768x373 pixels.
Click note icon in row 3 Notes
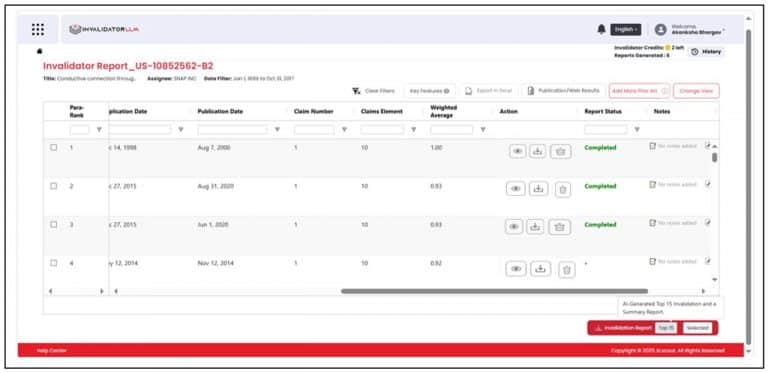click(652, 223)
